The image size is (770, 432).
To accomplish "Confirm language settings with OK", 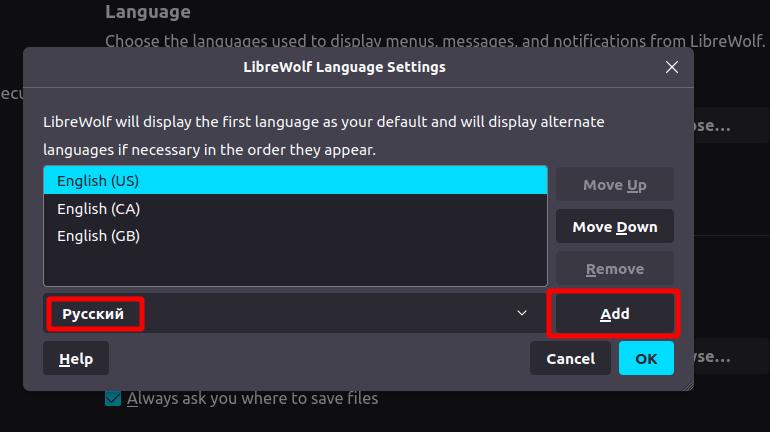I will 646,358.
